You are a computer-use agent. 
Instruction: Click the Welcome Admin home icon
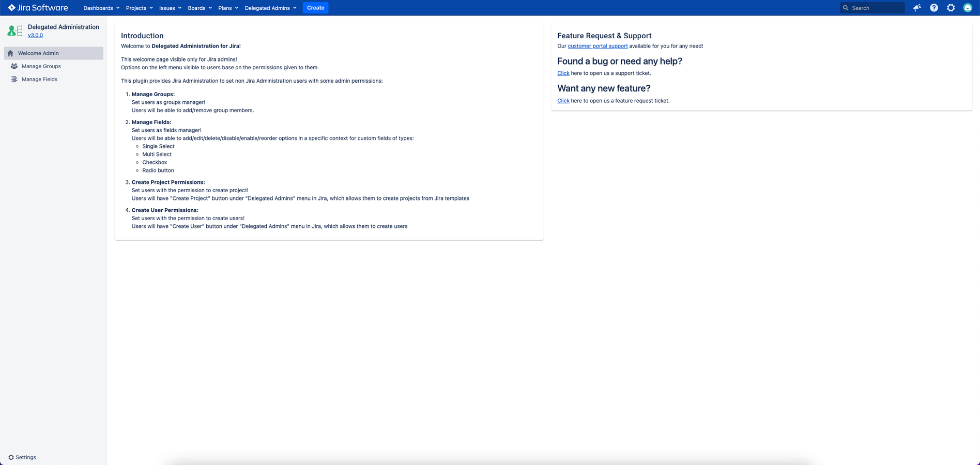point(10,53)
